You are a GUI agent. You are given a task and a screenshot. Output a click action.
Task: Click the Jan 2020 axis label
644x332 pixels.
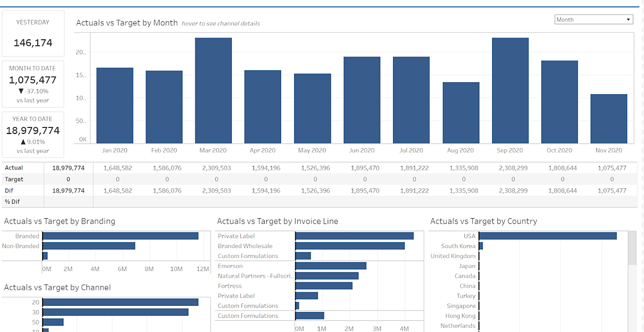115,150
